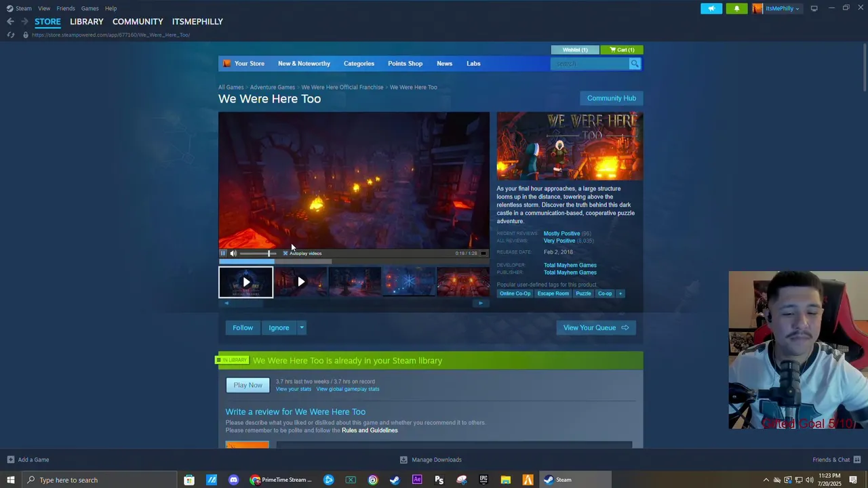This screenshot has height=488, width=868.
Task: Open the Labs tab
Action: pyautogui.click(x=473, y=64)
